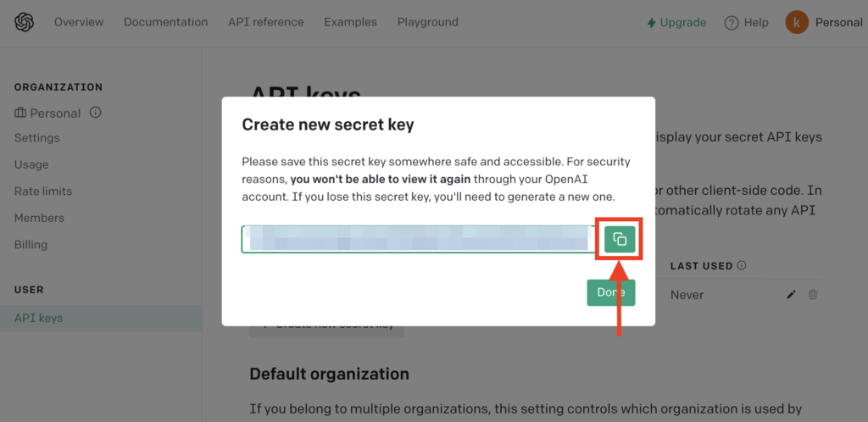868x422 pixels.
Task: Open Settings in the organization sidebar
Action: [37, 138]
